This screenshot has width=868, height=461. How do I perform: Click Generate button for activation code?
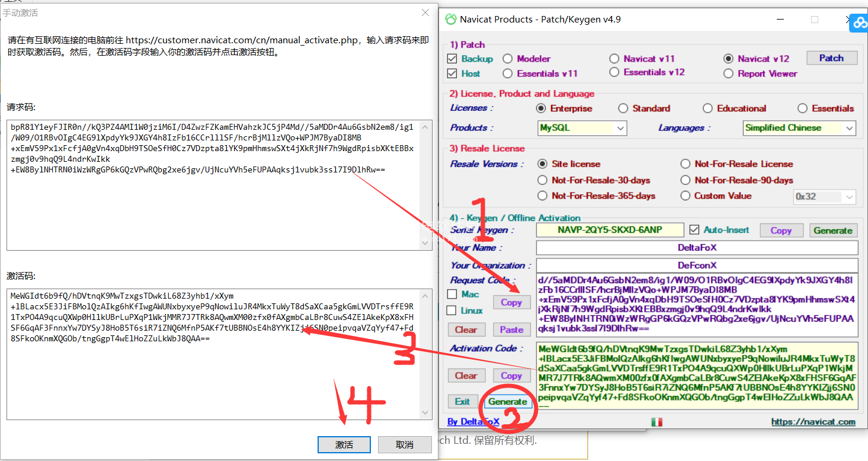(508, 401)
